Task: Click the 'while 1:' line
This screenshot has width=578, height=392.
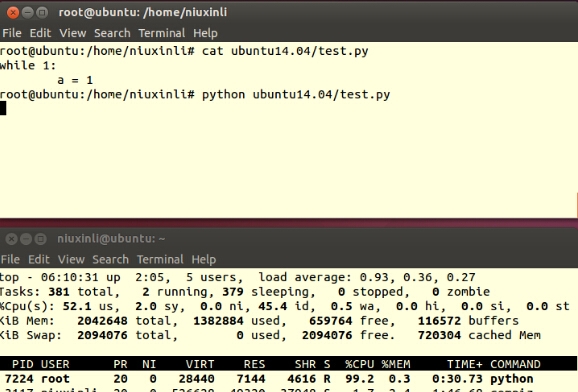Action: (28, 66)
